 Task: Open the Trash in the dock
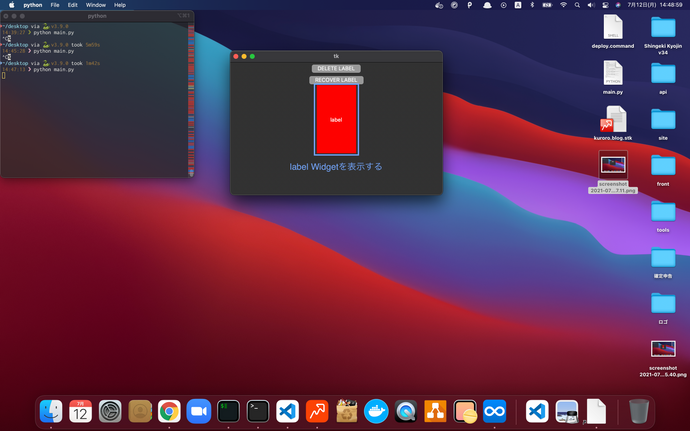click(639, 411)
